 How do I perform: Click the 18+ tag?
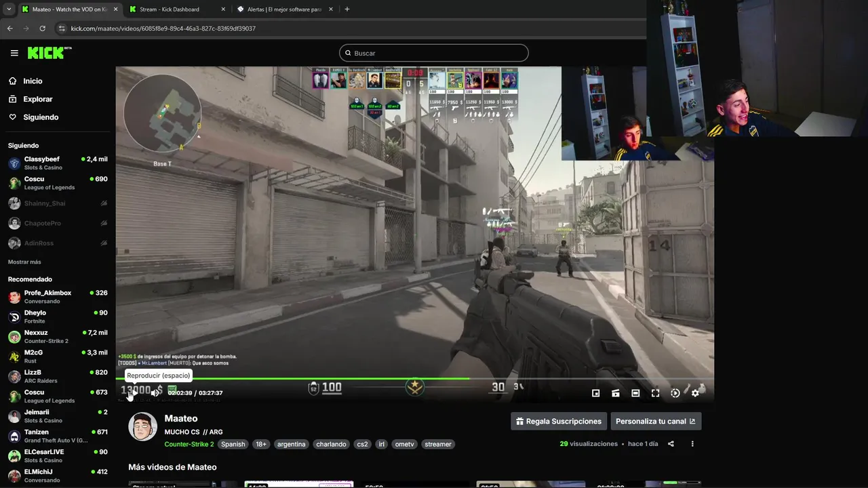point(261,444)
